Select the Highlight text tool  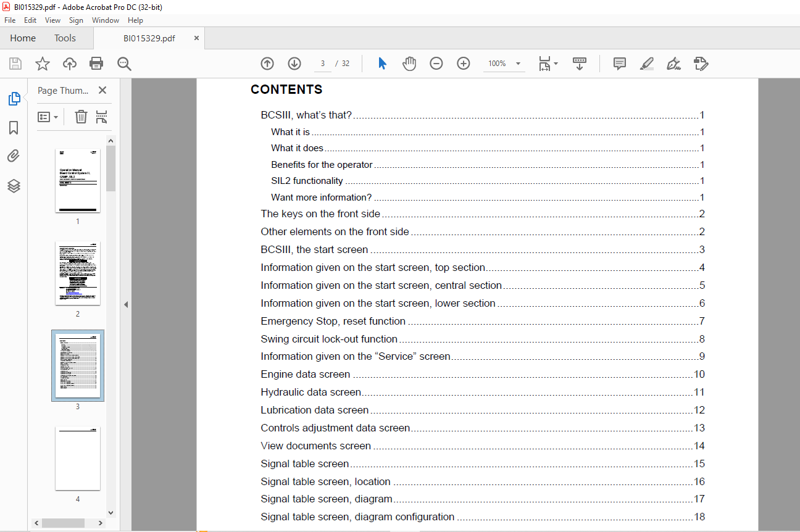[x=646, y=64]
